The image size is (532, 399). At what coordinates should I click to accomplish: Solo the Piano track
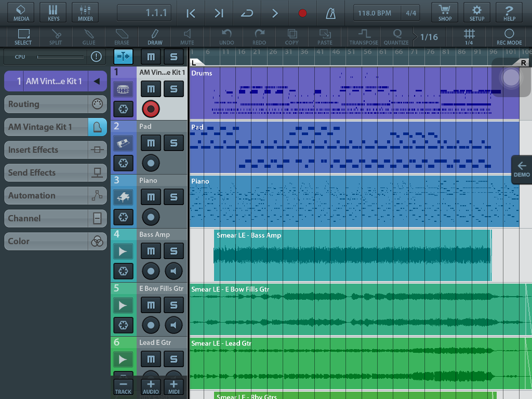(x=174, y=197)
